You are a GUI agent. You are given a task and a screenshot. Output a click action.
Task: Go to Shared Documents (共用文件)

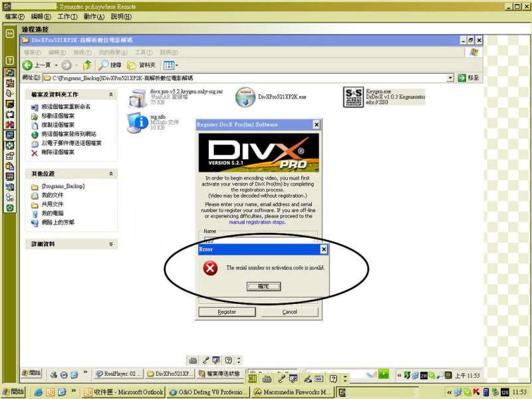pyautogui.click(x=53, y=205)
